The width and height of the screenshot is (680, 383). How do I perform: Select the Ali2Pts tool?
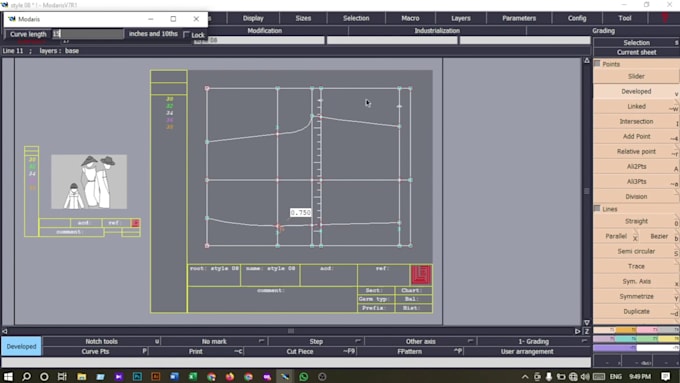pyautogui.click(x=636, y=167)
